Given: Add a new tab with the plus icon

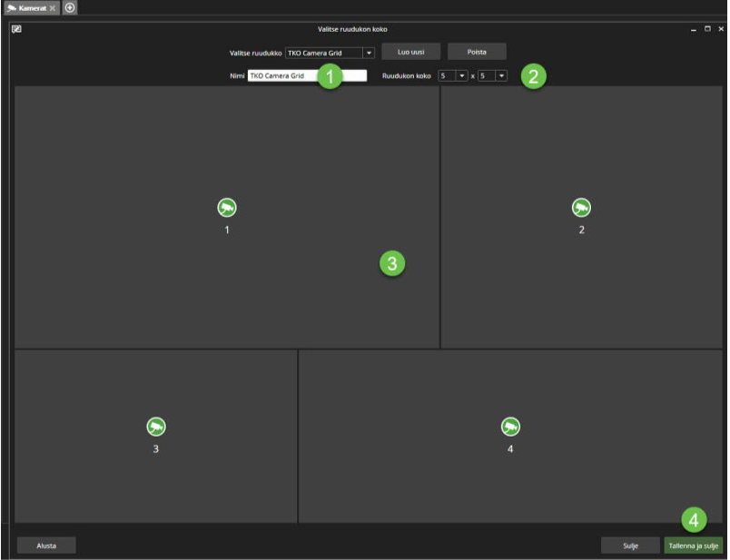Looking at the screenshot, I should [x=70, y=7].
